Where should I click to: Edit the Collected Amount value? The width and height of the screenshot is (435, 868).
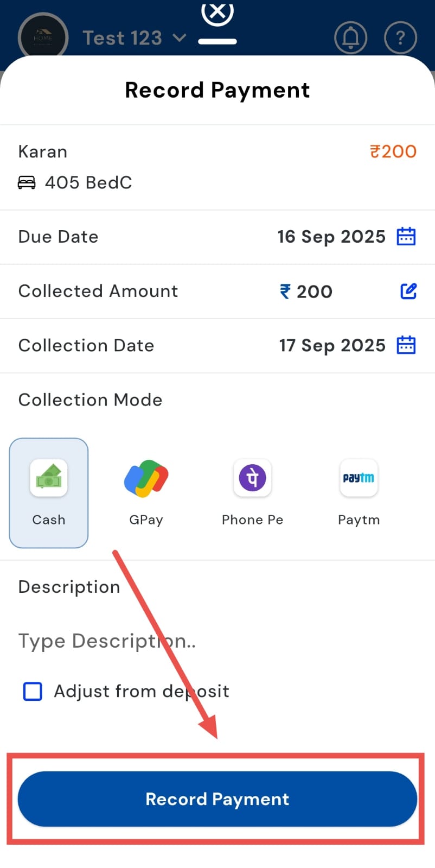point(408,291)
